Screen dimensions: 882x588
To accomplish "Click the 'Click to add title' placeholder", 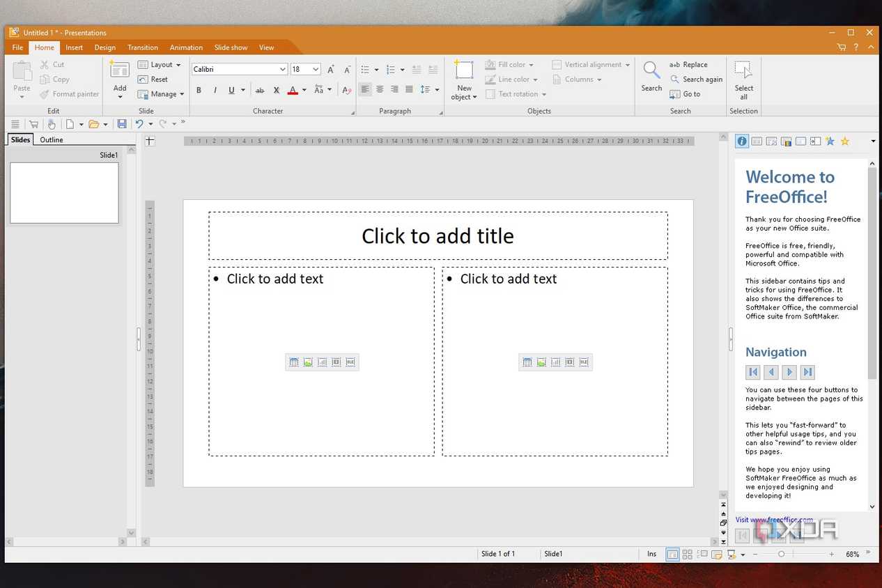I will 438,235.
